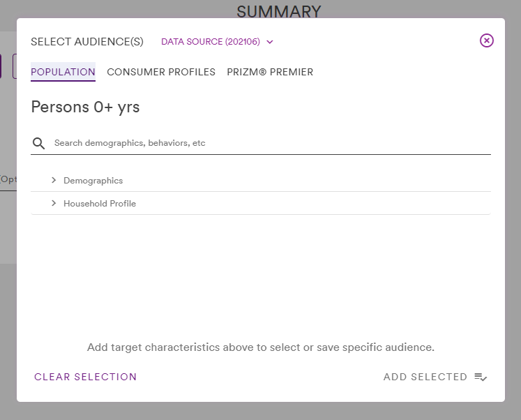Expand the Demographics category arrow

pyautogui.click(x=54, y=180)
